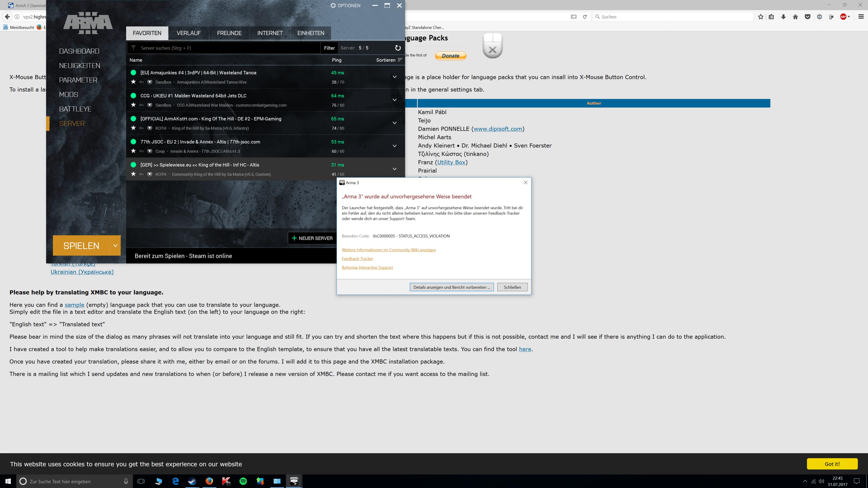The height and width of the screenshot is (488, 868).
Task: Expand the ArmAKotH.com server entry
Action: point(394,123)
